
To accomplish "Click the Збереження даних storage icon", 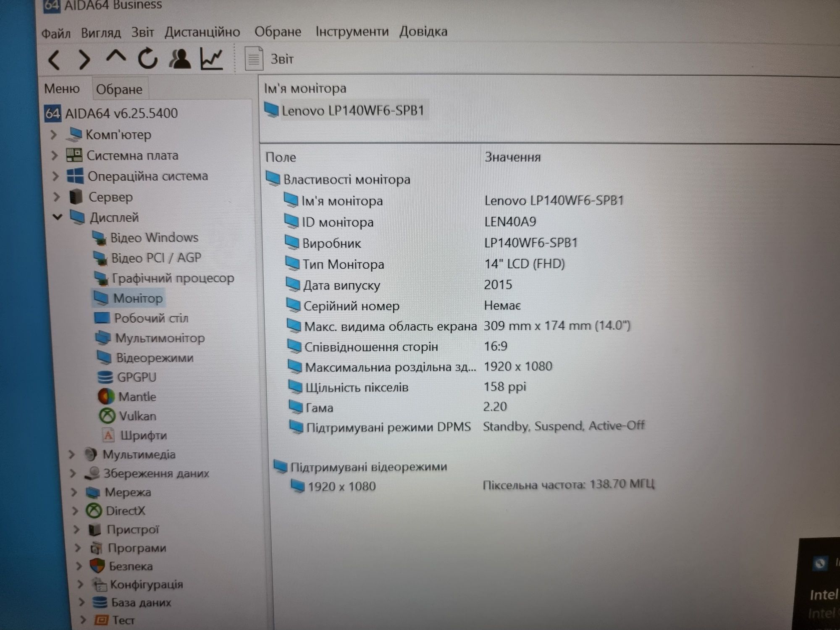I will click(92, 473).
